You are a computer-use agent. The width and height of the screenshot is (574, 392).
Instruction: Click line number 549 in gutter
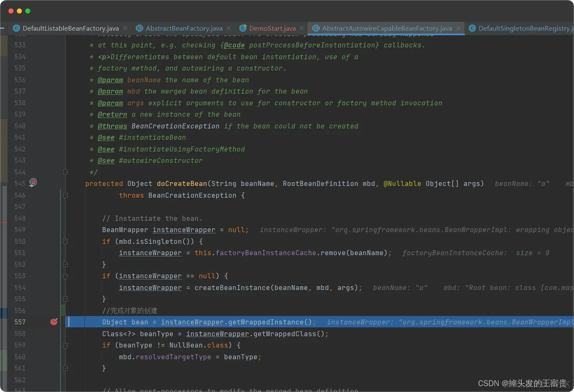[x=20, y=230]
